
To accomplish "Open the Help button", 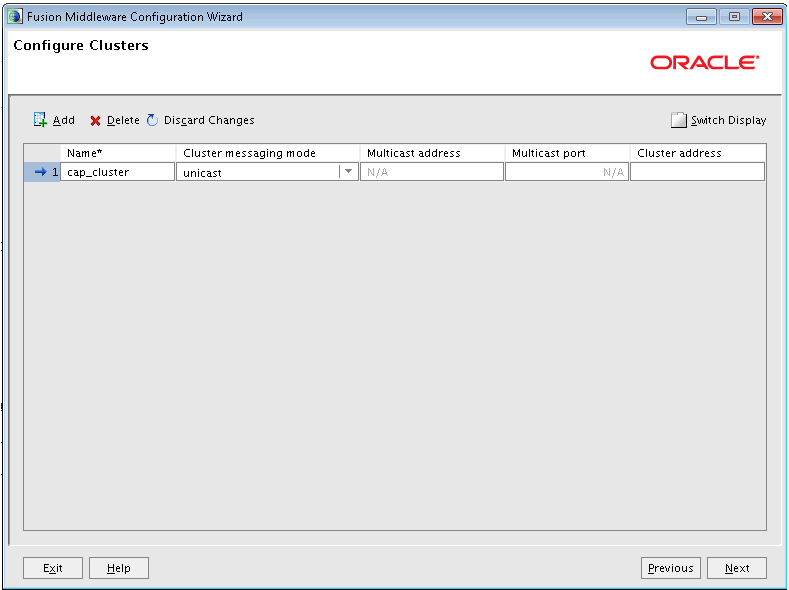I will pyautogui.click(x=119, y=568).
